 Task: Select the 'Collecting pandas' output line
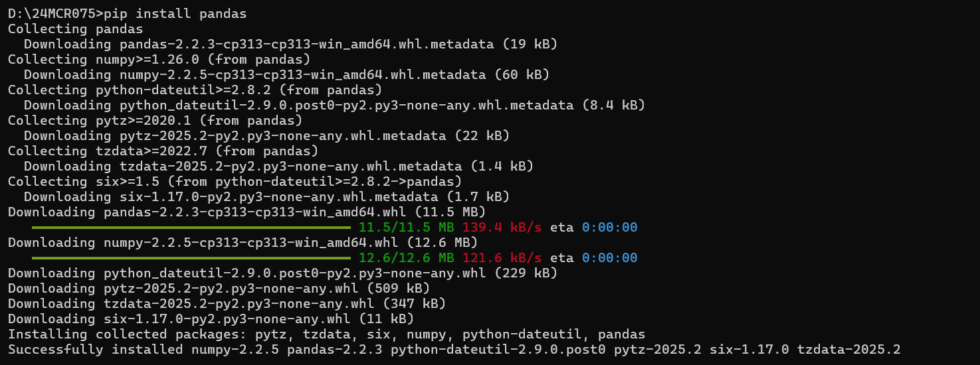point(75,29)
